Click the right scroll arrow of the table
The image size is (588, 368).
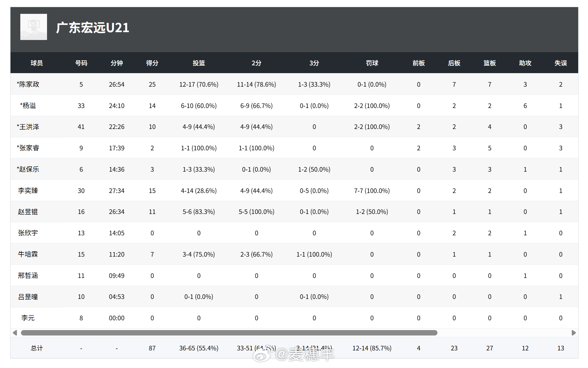pyautogui.click(x=573, y=333)
